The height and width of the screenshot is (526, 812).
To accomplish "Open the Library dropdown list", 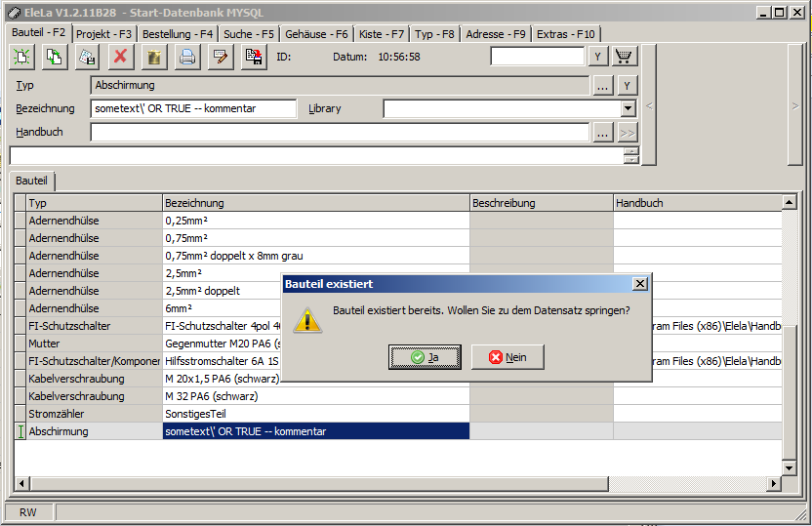I will [x=628, y=109].
